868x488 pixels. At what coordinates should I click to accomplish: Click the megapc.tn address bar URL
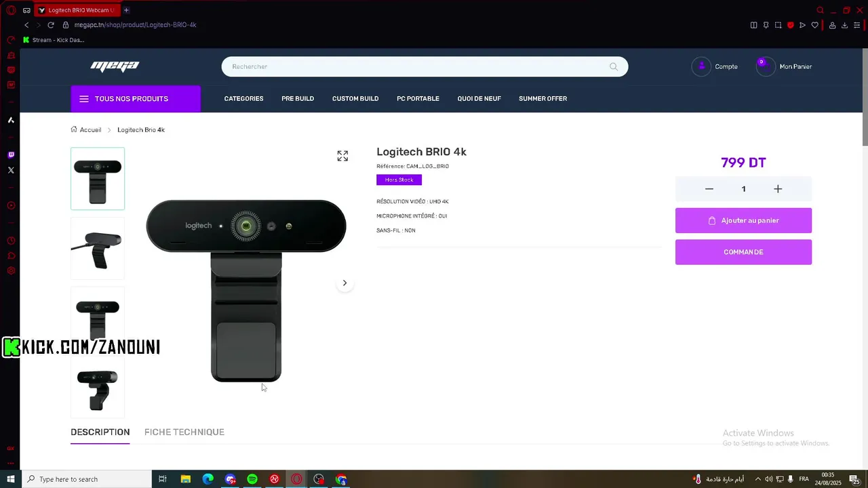pyautogui.click(x=135, y=25)
